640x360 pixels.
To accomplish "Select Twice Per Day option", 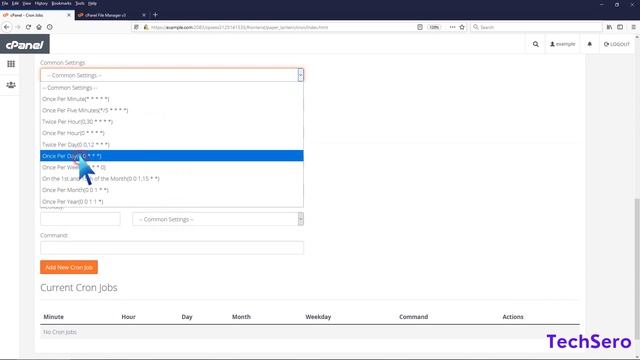I will pyautogui.click(x=172, y=144).
